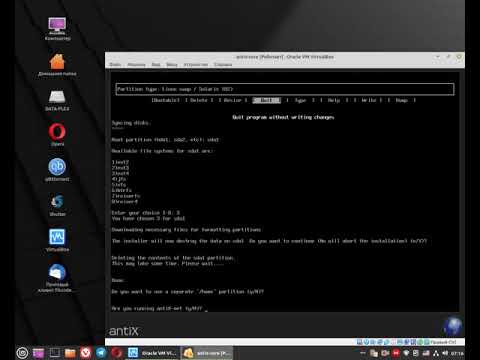Launch qBittorrent from the desktop
This screenshot has width=480, height=360.
click(57, 169)
